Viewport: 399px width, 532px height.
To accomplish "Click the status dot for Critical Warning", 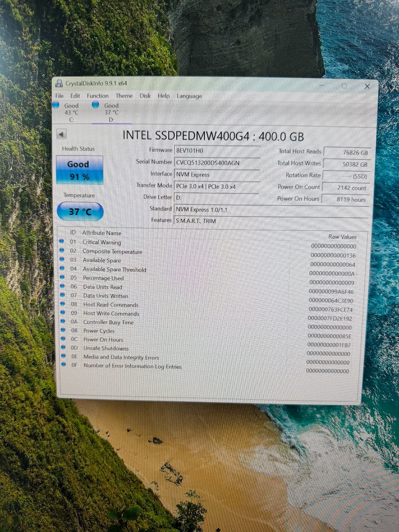I will click(x=62, y=241).
